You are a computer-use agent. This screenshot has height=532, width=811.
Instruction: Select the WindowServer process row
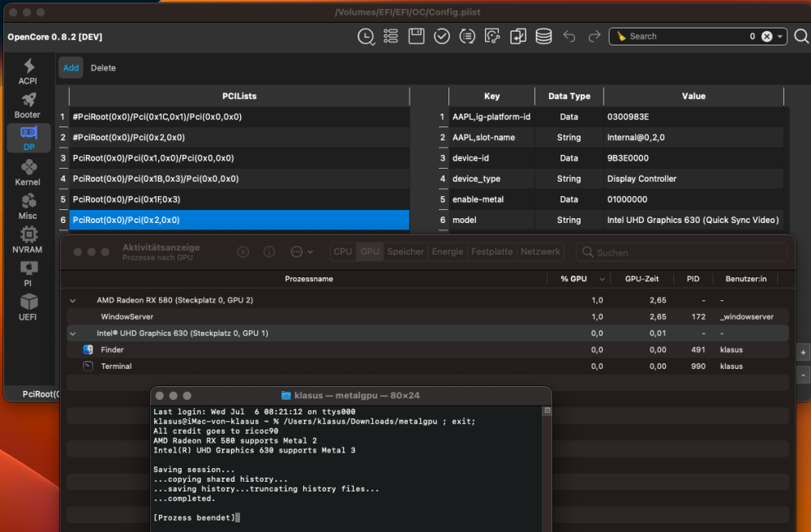point(427,317)
